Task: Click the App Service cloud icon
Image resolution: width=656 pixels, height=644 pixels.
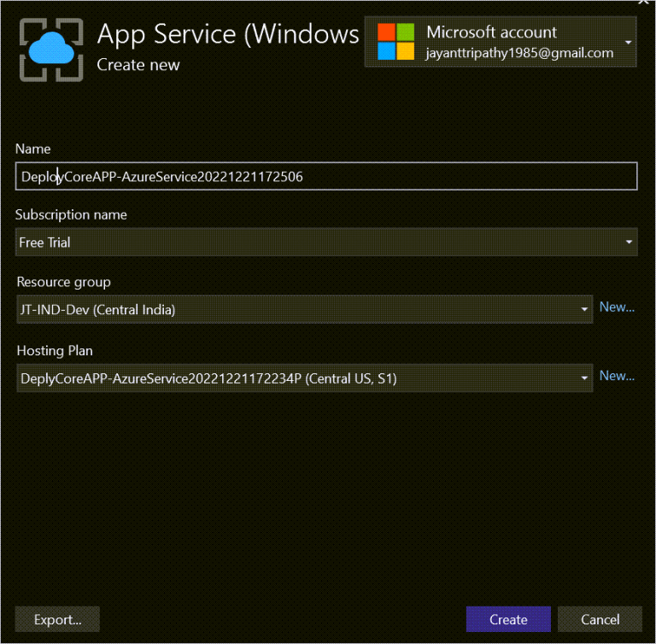Action: (51, 50)
